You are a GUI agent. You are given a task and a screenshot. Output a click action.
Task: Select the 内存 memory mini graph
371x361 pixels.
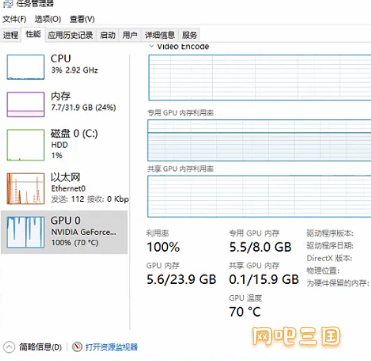[26, 105]
